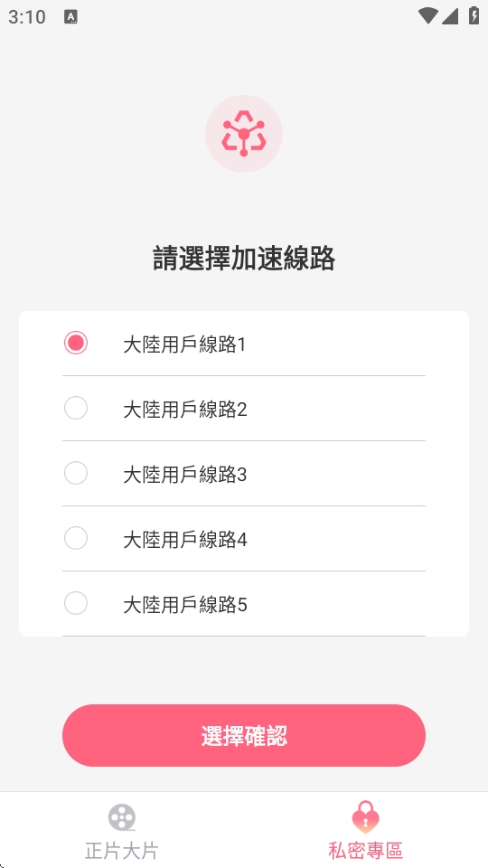Tap the battery charging icon in status bar
Image resolution: width=488 pixels, height=868 pixels.
coord(474,15)
